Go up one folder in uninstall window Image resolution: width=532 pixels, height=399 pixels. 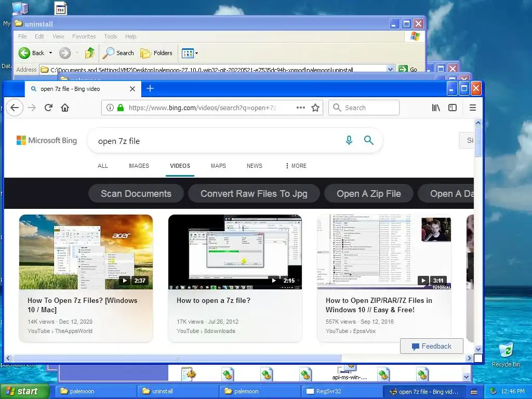tap(90, 53)
